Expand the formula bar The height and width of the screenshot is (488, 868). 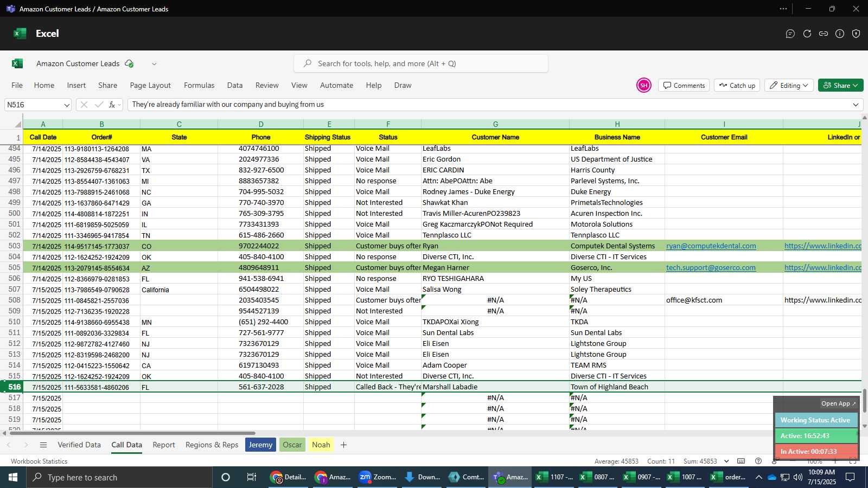856,105
